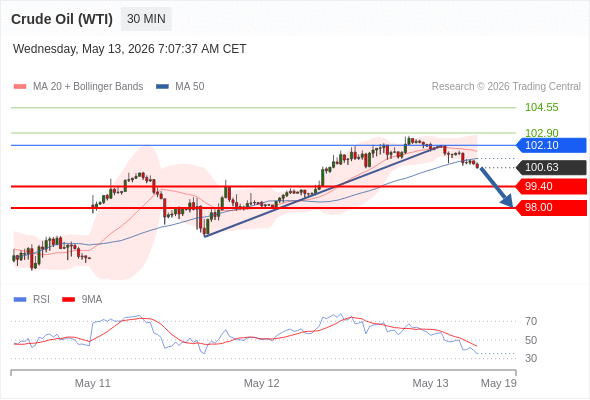
Task: Click the red 9MA legend swatch
Action: click(68, 300)
